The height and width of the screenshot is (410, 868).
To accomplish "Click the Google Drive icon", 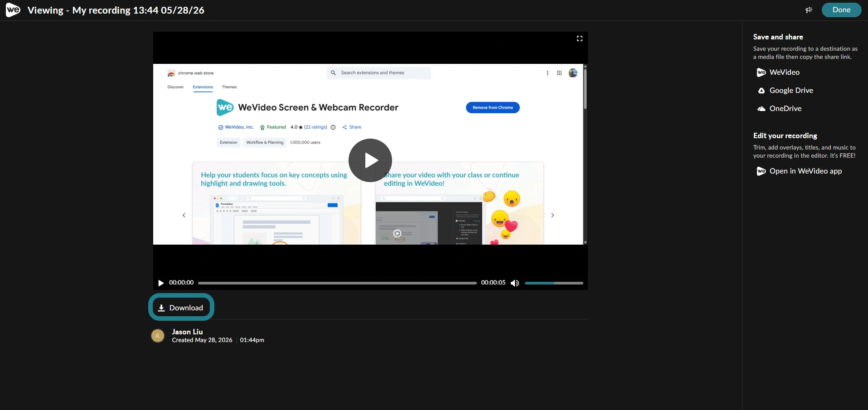I will [761, 91].
